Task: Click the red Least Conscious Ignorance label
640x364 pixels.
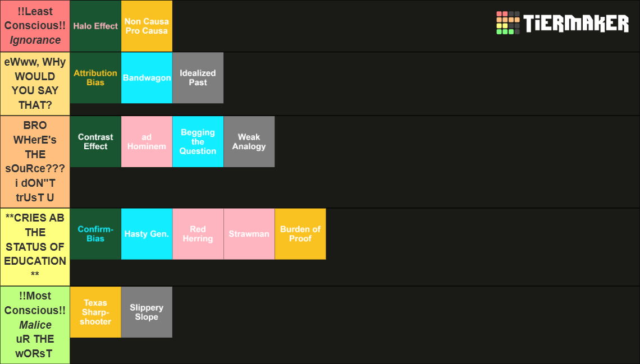Action: pyautogui.click(x=35, y=26)
